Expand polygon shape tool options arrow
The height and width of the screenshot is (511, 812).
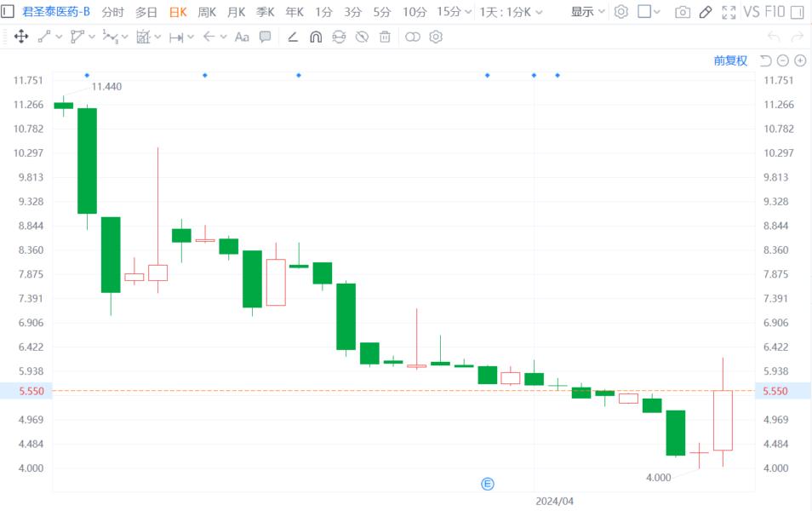[x=92, y=37]
